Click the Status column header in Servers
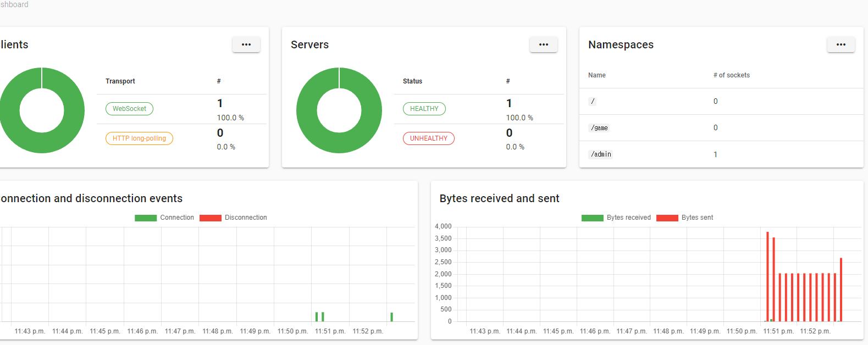The height and width of the screenshot is (345, 868). click(x=412, y=81)
